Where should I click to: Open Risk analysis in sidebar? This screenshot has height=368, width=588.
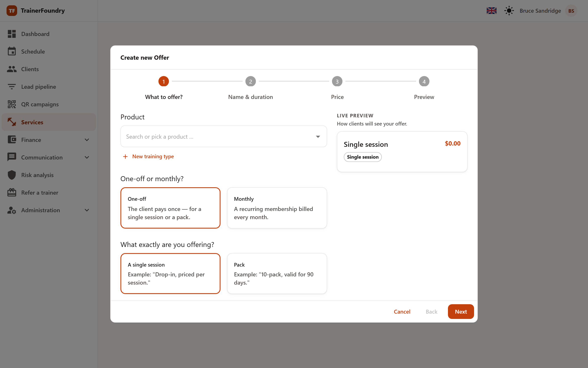click(x=49, y=175)
